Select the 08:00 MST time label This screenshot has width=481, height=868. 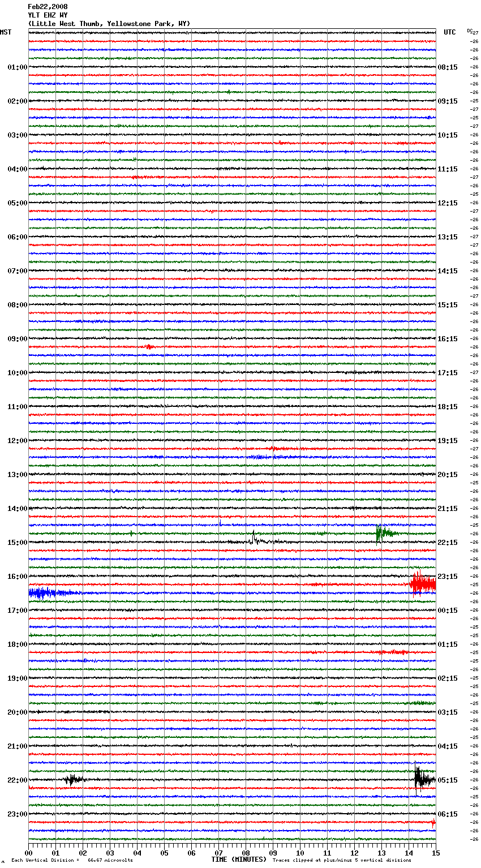coord(18,305)
